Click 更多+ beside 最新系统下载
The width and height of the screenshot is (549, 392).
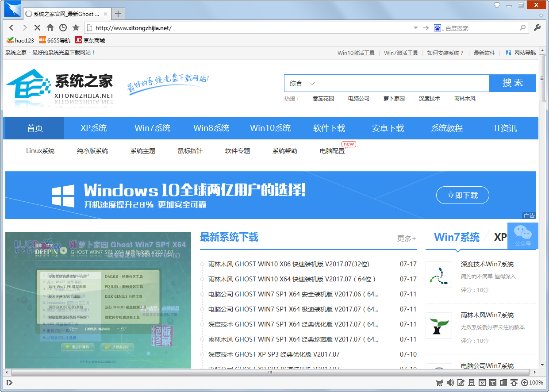click(407, 238)
